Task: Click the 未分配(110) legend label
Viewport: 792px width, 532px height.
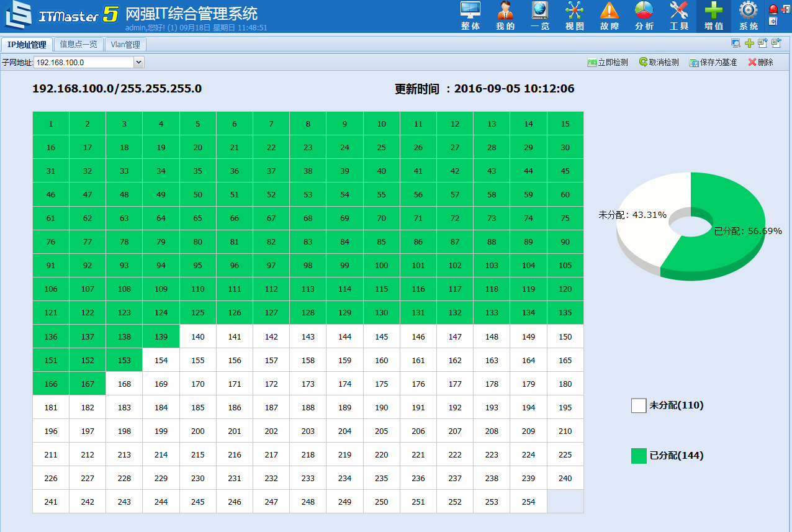Action: point(677,405)
